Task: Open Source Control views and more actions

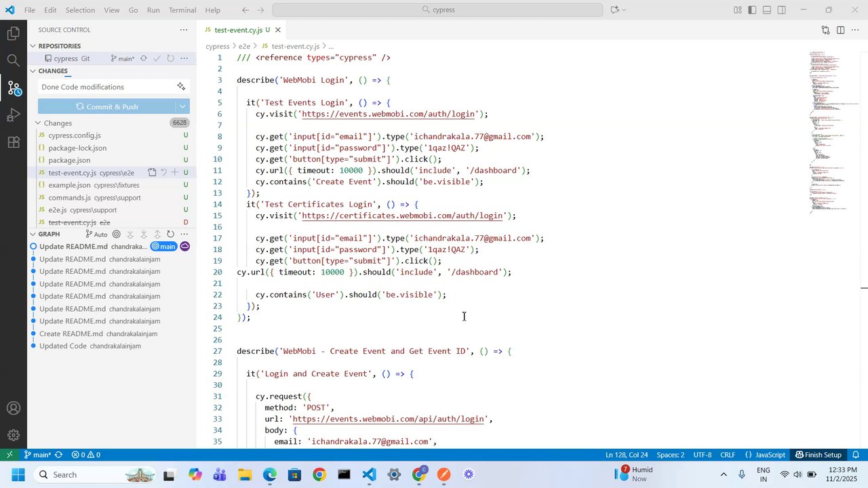Action: click(x=184, y=30)
